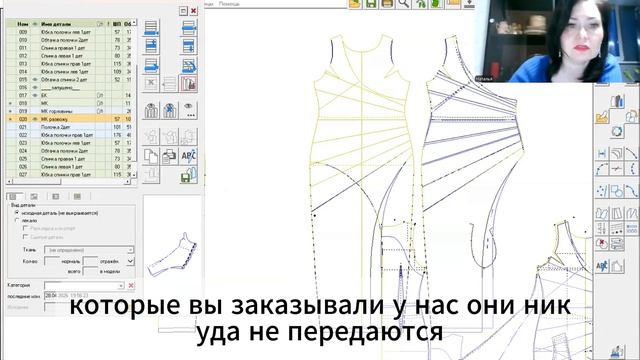Image resolution: width=640 pixels, height=360 pixels.
Task: Toggle eye visibility for row 017 БК
Action: coord(35,95)
